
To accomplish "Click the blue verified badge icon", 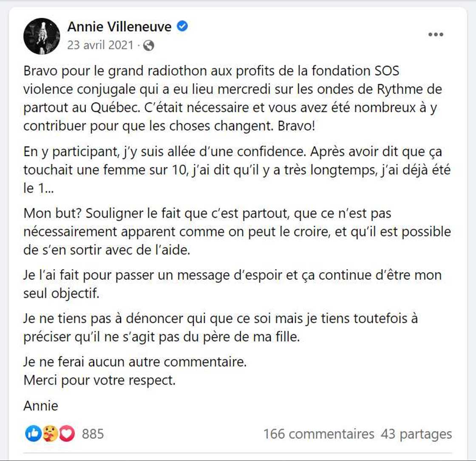I will tap(182, 27).
